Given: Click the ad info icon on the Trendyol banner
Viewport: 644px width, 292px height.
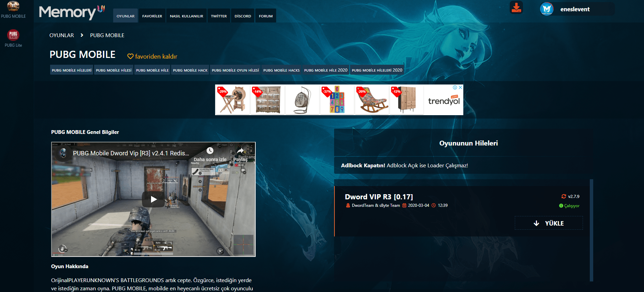Looking at the screenshot, I should click(455, 88).
